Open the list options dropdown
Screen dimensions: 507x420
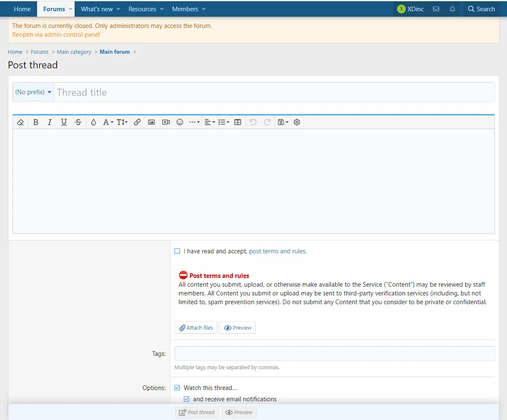(224, 122)
